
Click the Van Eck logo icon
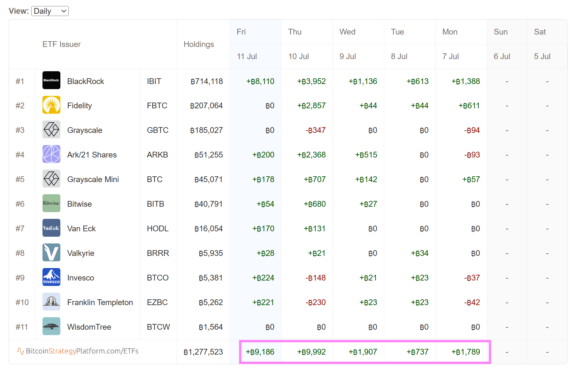coord(51,228)
